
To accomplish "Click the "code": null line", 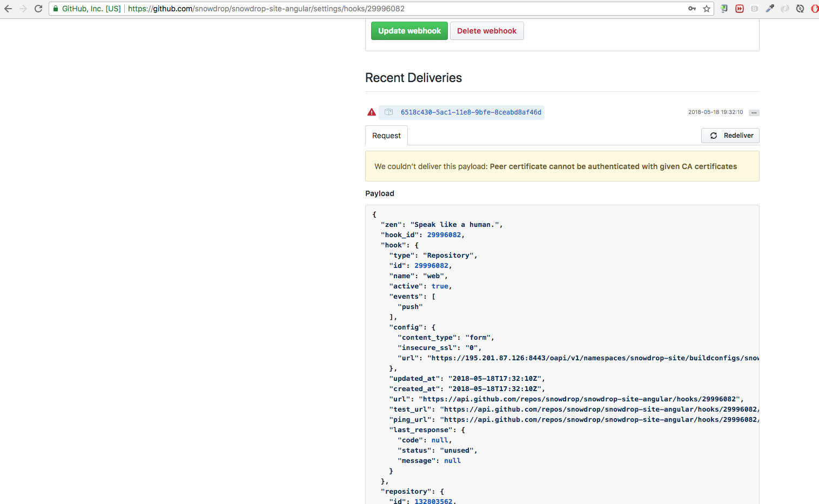I will (x=425, y=440).
